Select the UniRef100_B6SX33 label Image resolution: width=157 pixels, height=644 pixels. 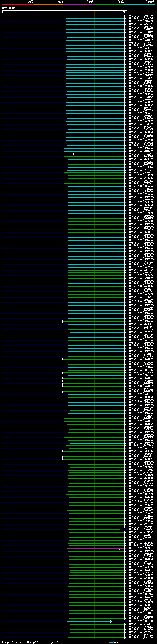[141, 111]
